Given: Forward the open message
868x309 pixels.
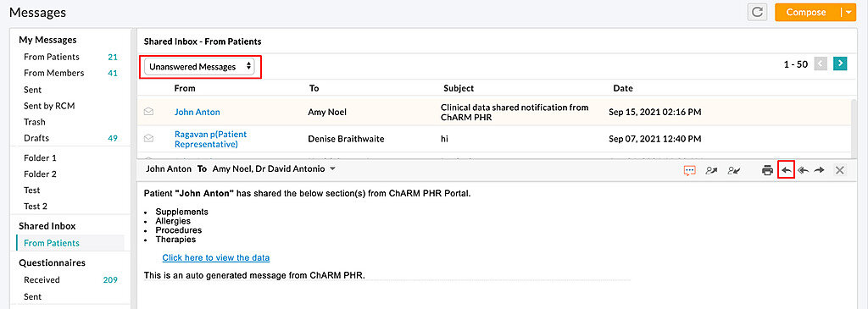Looking at the screenshot, I should click(820, 170).
